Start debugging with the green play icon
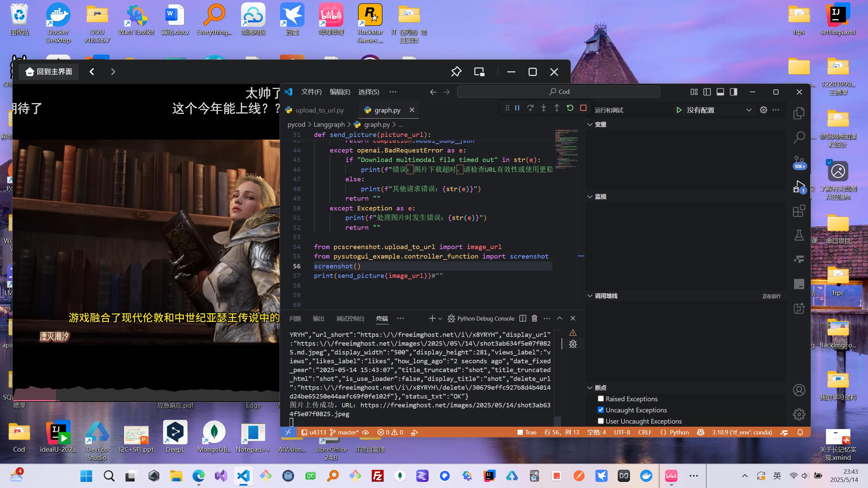868x488 pixels. coord(679,110)
